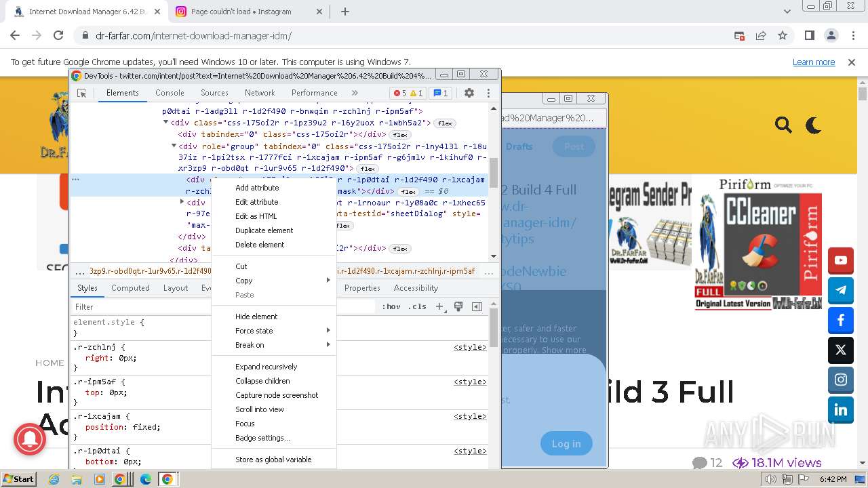Screen dimensions: 868x488
Task: Switch to the Console tab
Action: pos(170,93)
